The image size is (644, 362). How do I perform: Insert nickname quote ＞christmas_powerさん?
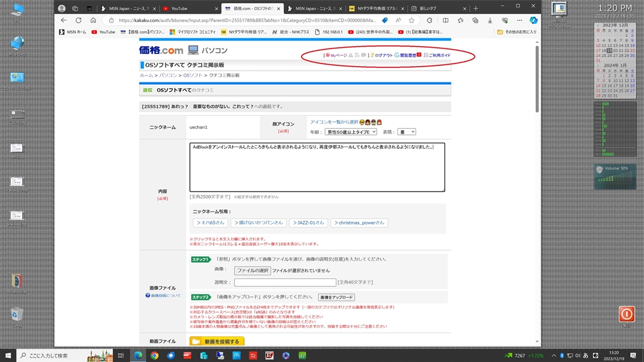(359, 222)
